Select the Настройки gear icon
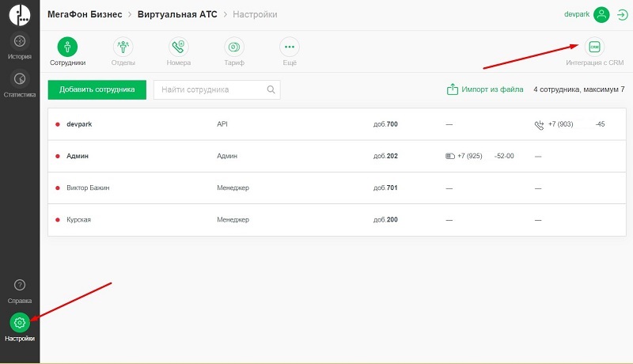Screen dimensions: 633x364 coord(19,322)
